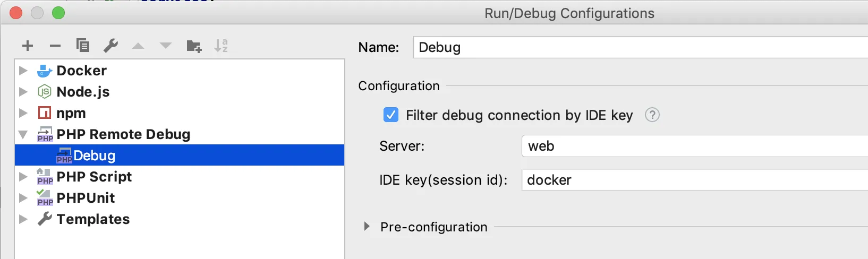The image size is (868, 259).
Task: Toggle Filter debug connection by IDE key
Action: point(391,115)
